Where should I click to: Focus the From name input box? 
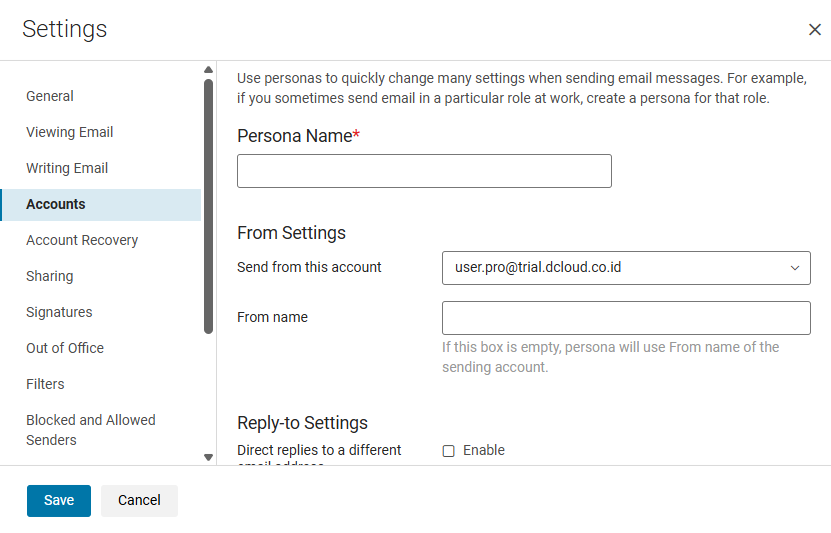pyautogui.click(x=626, y=318)
